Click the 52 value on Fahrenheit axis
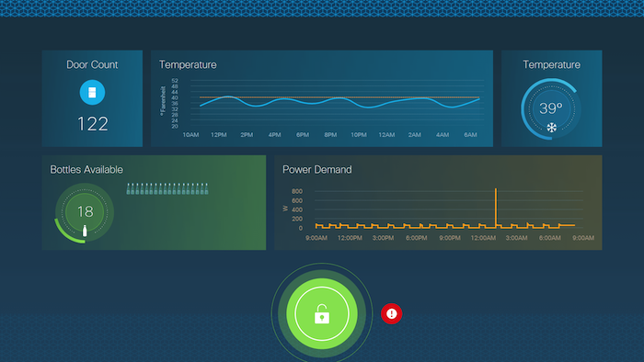 tap(175, 81)
